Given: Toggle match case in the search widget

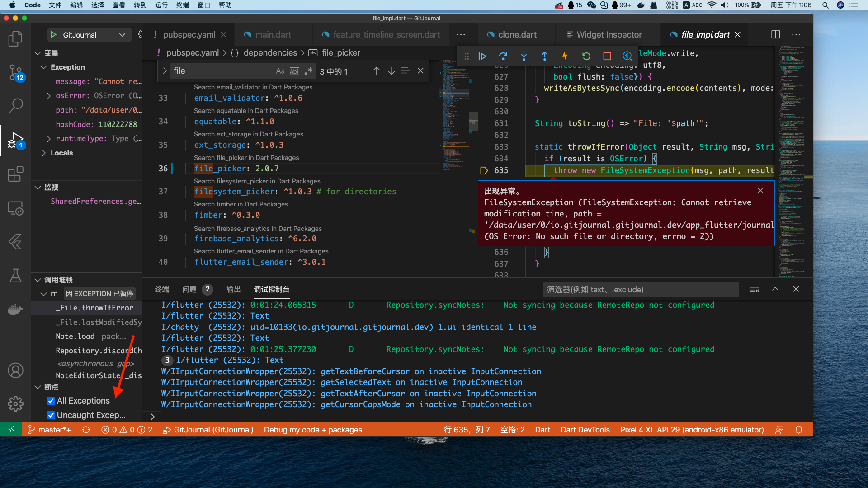Looking at the screenshot, I should pyautogui.click(x=280, y=71).
